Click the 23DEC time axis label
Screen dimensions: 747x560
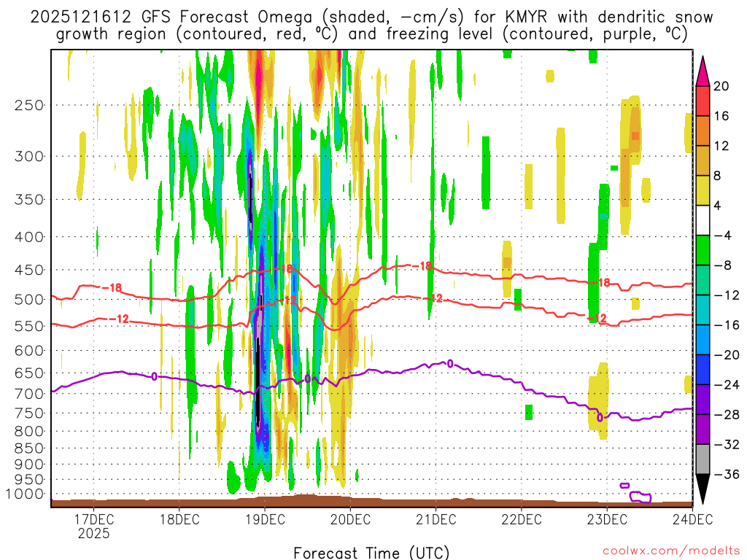[607, 519]
